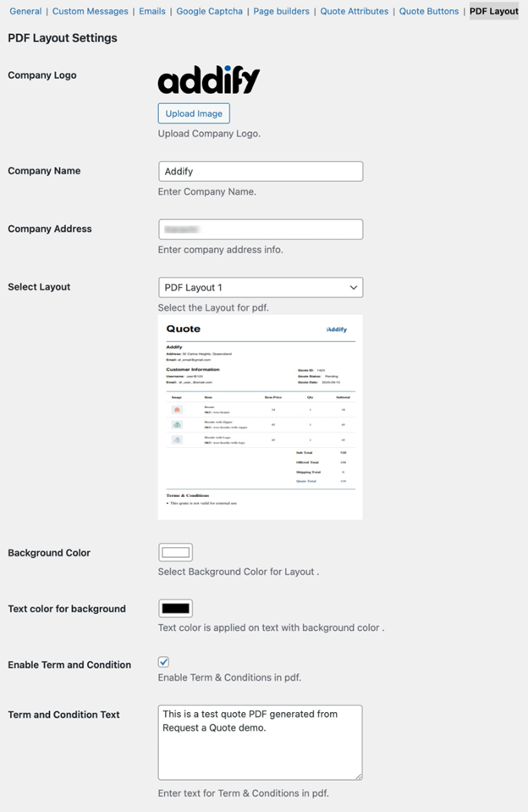
Task: Click a product image inside the PDF preview
Action: pyautogui.click(x=176, y=409)
